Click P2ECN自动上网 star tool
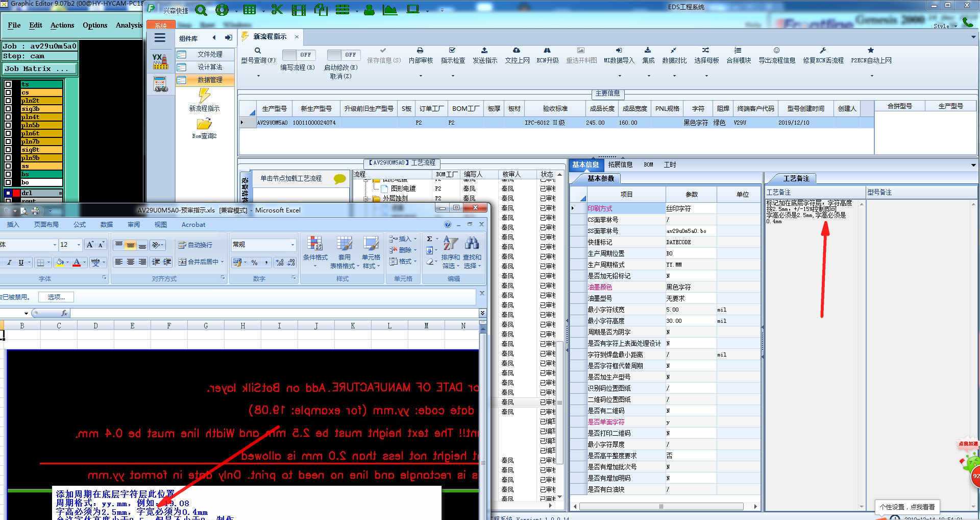The height and width of the screenshot is (520, 980). pyautogui.click(x=871, y=56)
